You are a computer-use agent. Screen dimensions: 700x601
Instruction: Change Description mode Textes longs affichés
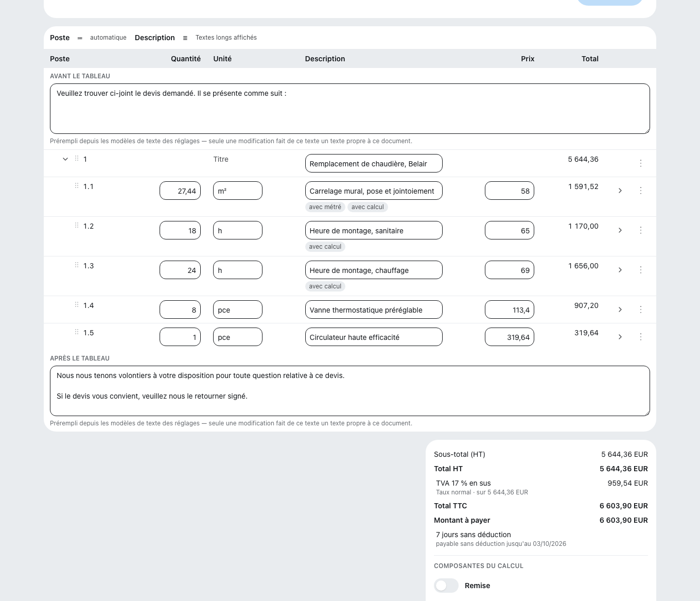(226, 38)
